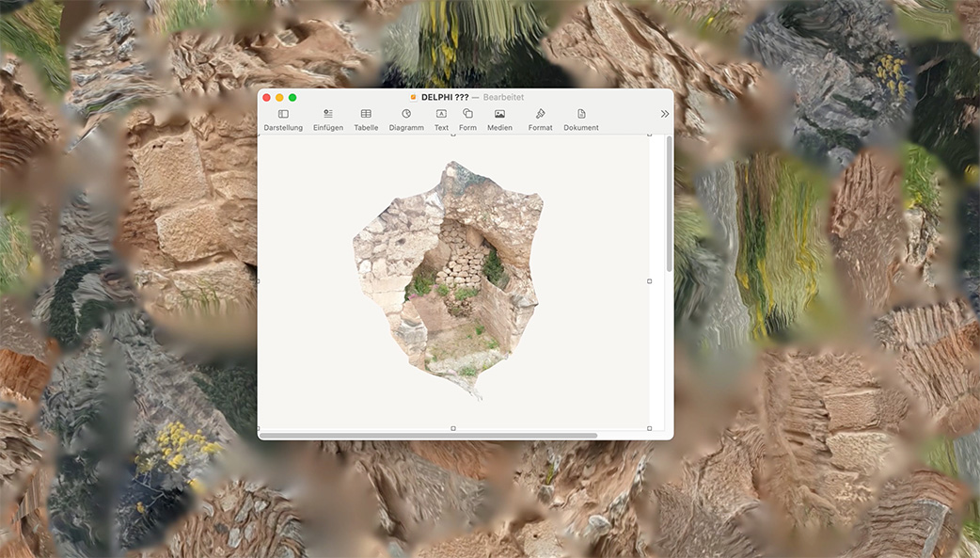Click the horizontal scrollbar thumb
Screen dimensions: 980x558
click(428, 436)
